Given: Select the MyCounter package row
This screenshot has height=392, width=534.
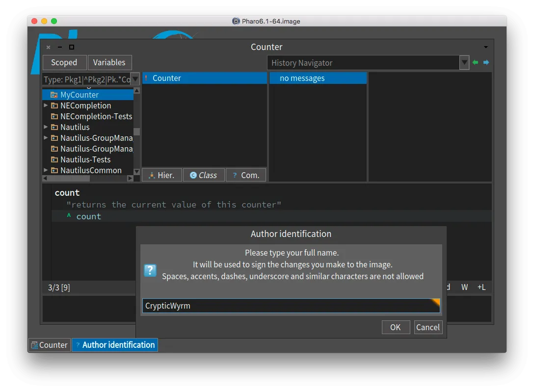Looking at the screenshot, I should point(88,95).
